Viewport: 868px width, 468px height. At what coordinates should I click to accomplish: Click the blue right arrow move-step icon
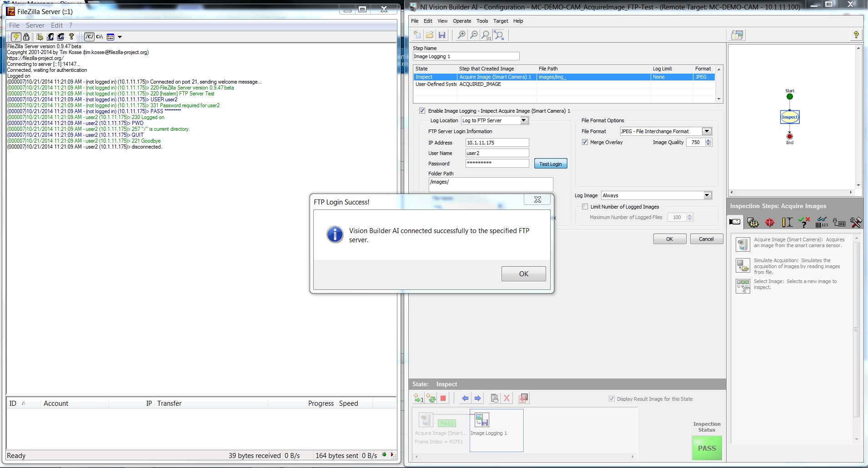477,398
